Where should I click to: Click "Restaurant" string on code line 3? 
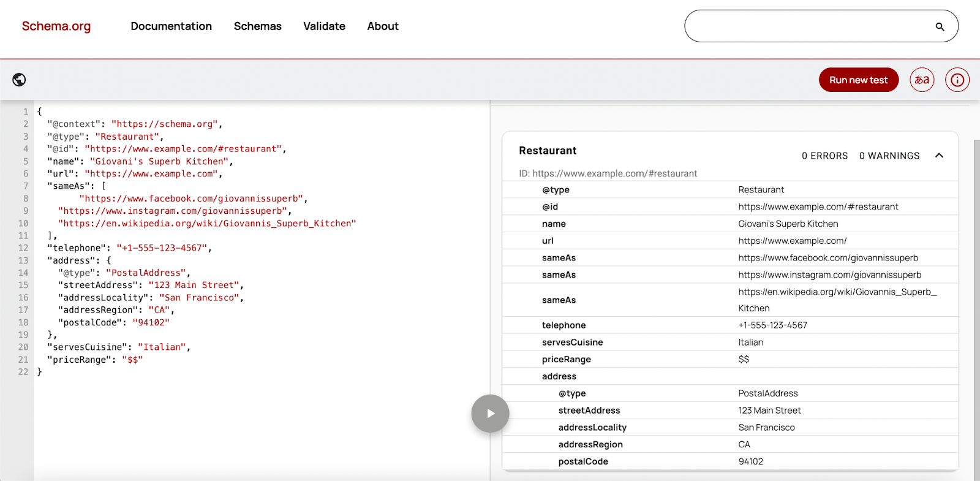click(x=127, y=137)
